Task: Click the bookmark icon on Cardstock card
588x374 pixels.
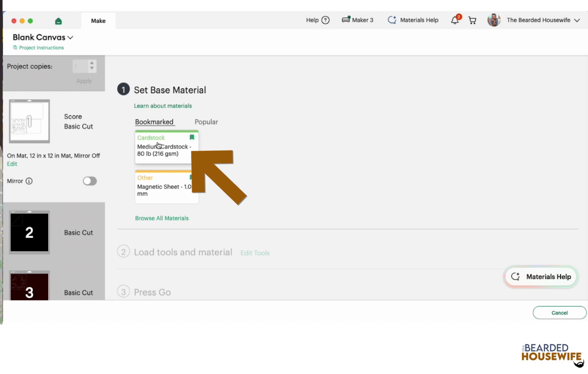Action: tap(192, 137)
